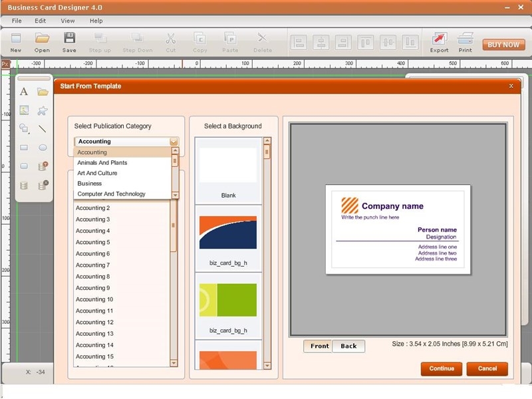Select Accounting 7 template in list
This screenshot has height=399, width=532.
coord(92,265)
